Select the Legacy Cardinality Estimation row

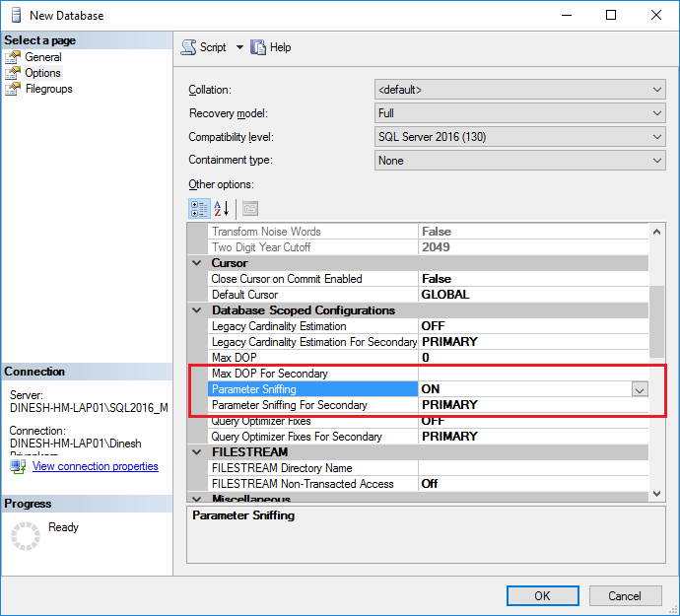428,326
